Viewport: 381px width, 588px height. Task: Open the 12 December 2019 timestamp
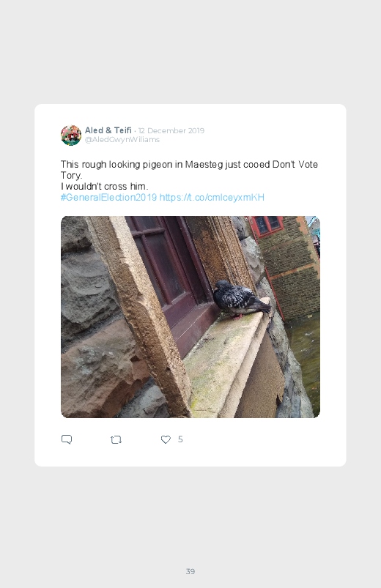pyautogui.click(x=171, y=130)
